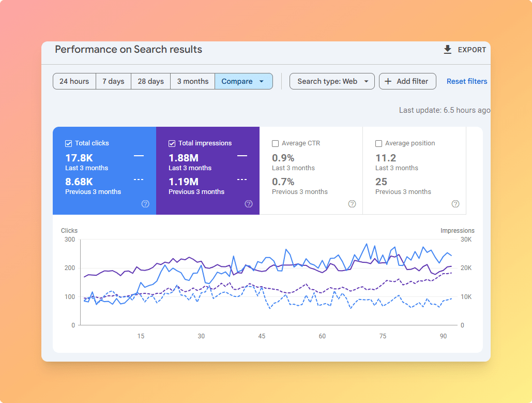
Task: Click the plus icon in Add filter
Action: [x=388, y=81]
